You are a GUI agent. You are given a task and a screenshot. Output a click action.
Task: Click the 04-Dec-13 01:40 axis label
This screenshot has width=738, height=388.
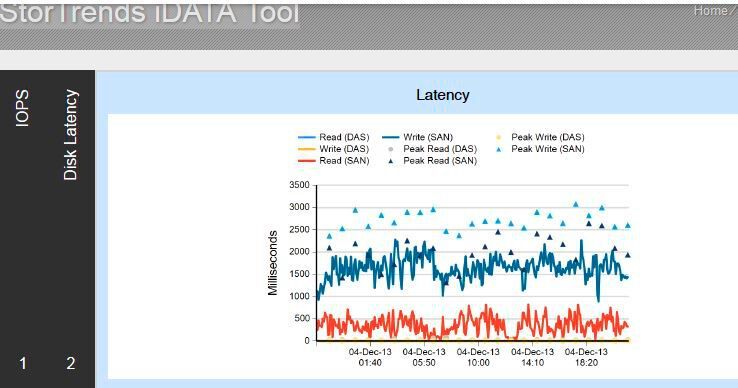click(x=370, y=357)
